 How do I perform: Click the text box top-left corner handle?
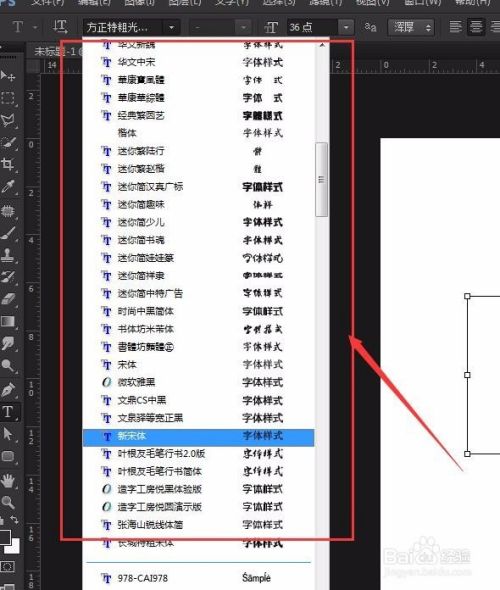coord(467,296)
